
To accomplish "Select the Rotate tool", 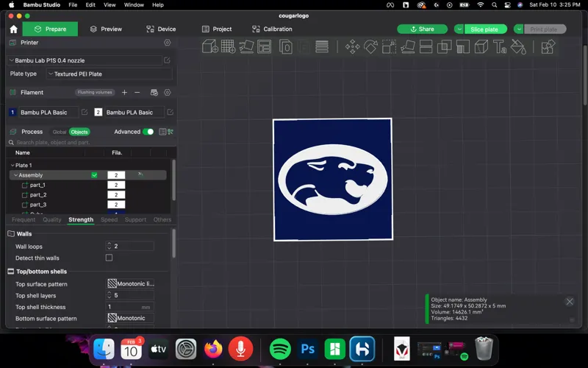I will click(370, 47).
